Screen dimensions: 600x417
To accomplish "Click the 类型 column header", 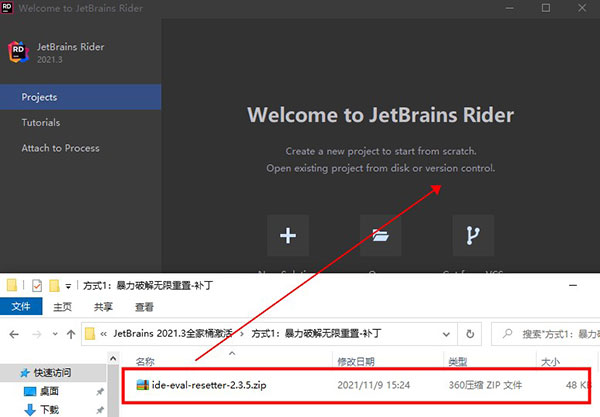I will click(x=458, y=362).
